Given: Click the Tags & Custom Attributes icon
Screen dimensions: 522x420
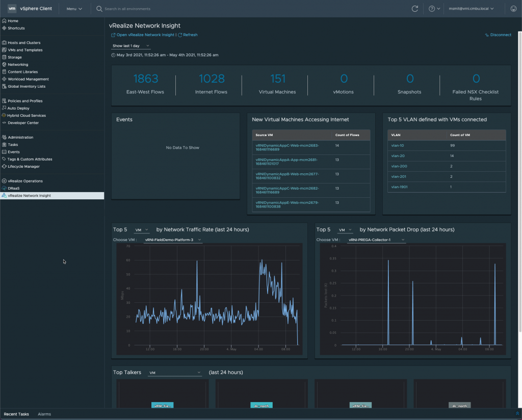Looking at the screenshot, I should (x=4, y=159).
